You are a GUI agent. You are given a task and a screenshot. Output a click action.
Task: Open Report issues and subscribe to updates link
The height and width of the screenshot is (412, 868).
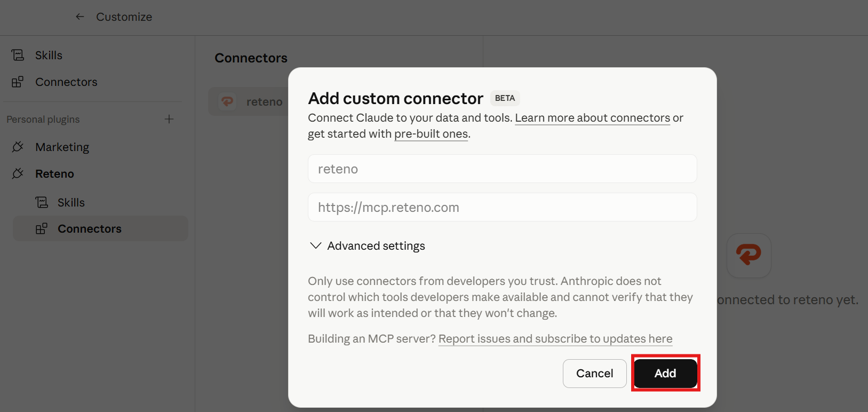tap(555, 338)
